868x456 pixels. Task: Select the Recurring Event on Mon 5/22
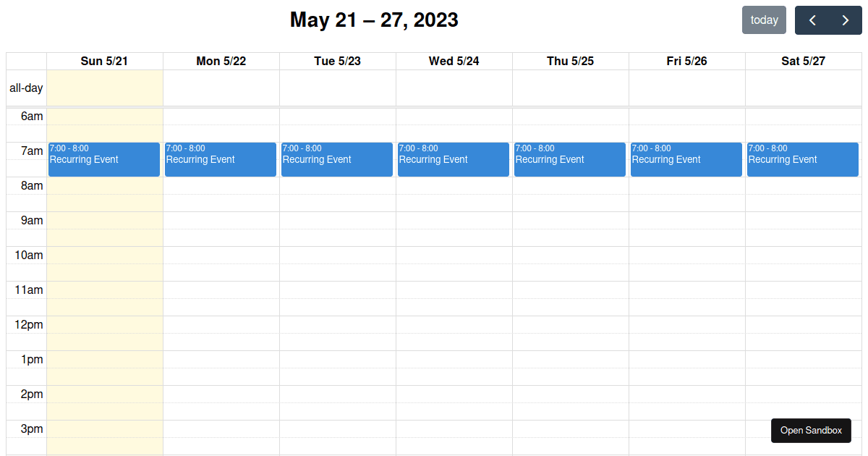[220, 159]
